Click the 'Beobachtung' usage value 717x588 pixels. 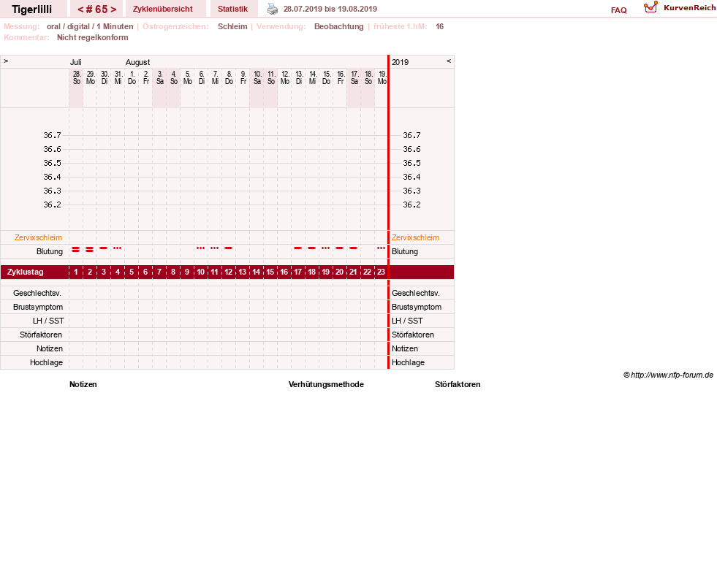point(339,26)
